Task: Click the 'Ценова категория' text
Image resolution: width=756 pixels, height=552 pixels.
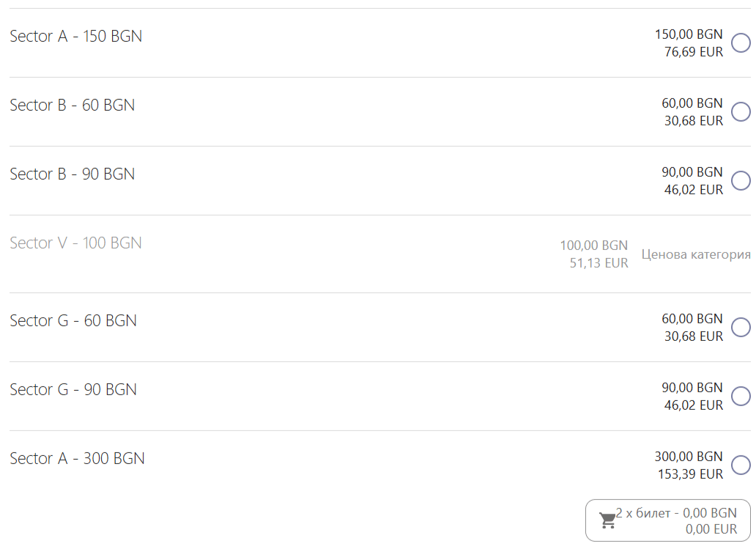Action: coord(696,254)
